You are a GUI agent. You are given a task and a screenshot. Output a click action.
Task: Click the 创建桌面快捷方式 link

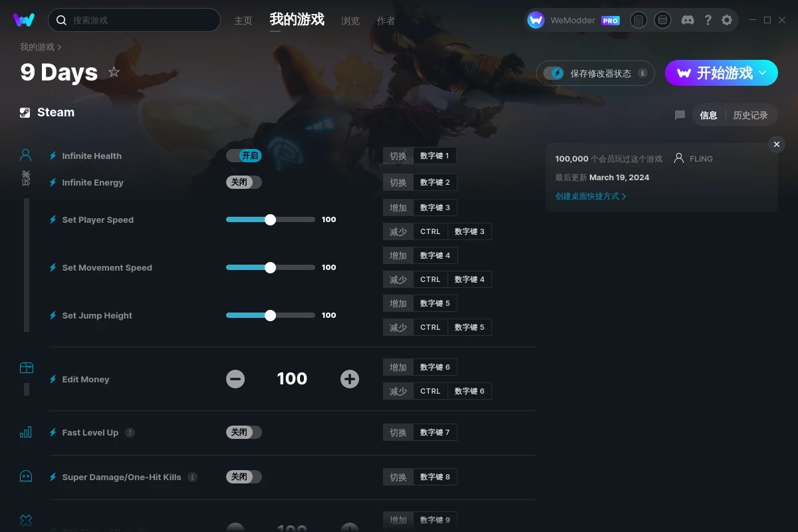tap(591, 196)
